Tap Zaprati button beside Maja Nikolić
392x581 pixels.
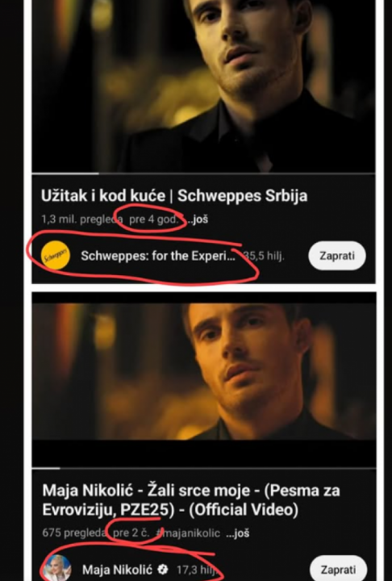tap(338, 570)
